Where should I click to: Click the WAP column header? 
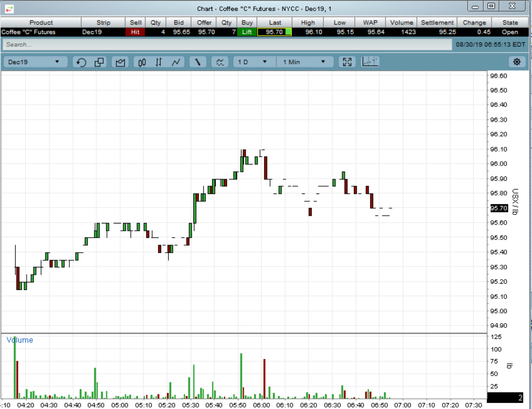coord(370,23)
